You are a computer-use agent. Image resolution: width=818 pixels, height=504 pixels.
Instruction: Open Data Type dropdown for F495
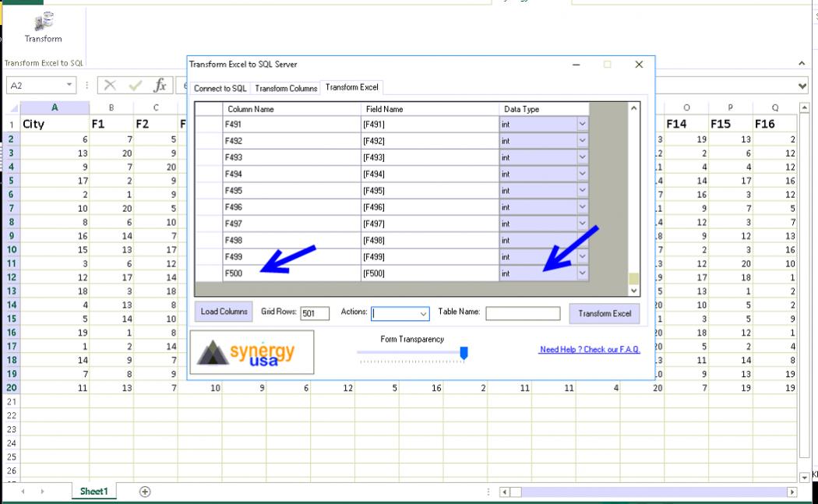(582, 190)
